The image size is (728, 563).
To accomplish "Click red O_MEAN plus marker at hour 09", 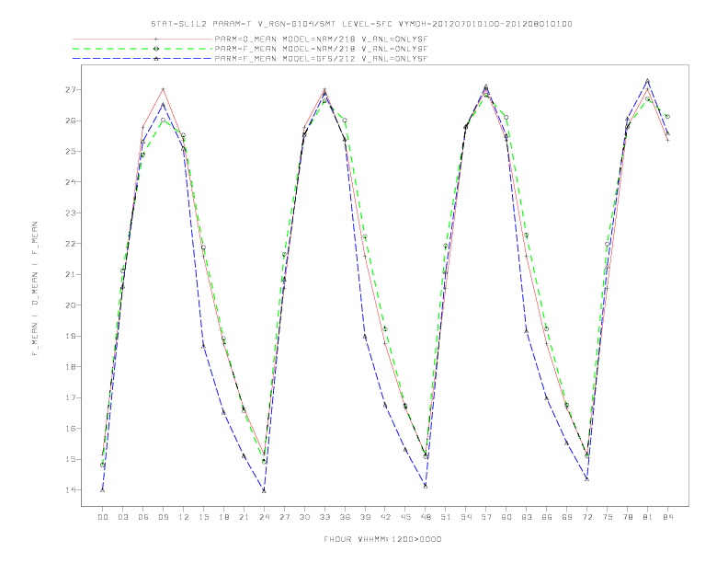I will click(163, 89).
